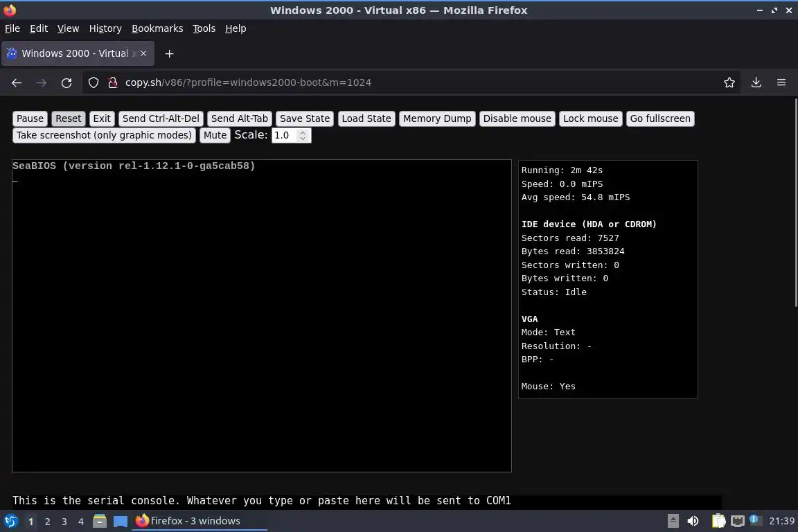Click the 'Bytes read: 3853824' line
798x532 pixels.
point(573,251)
